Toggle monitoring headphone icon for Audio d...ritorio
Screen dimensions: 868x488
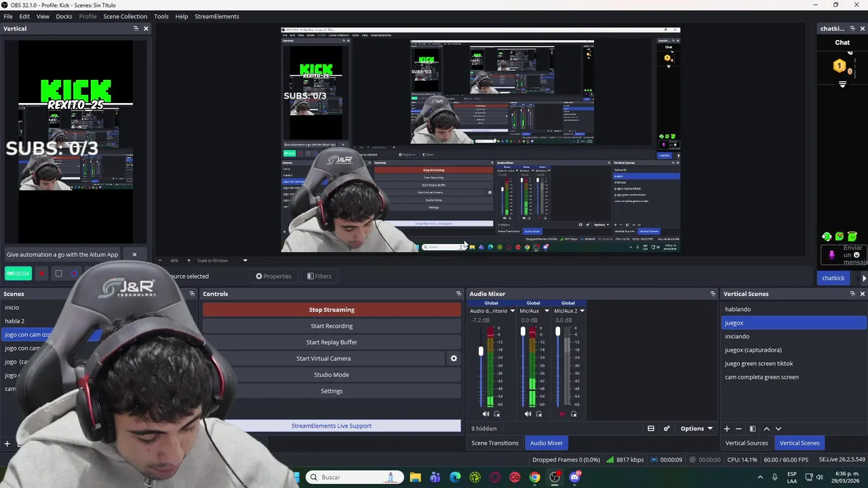(x=497, y=414)
